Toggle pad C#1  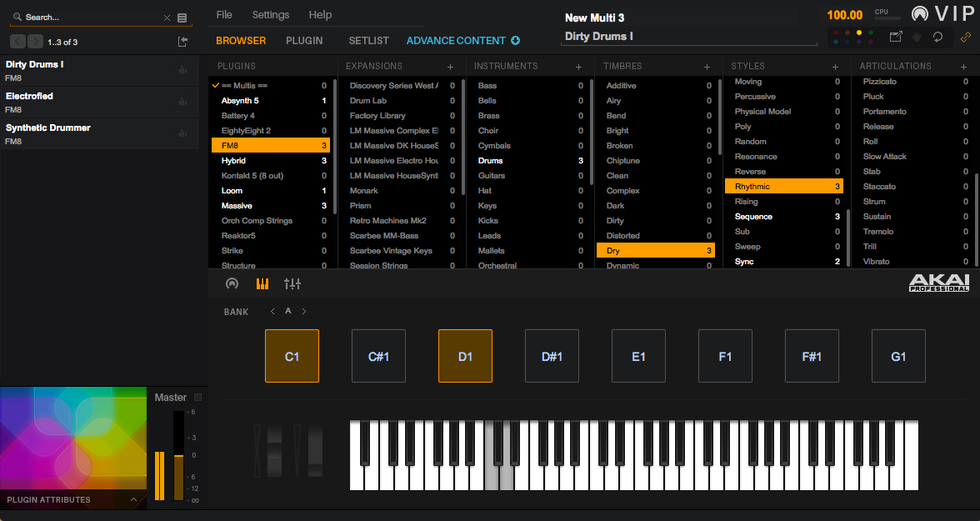click(x=378, y=356)
